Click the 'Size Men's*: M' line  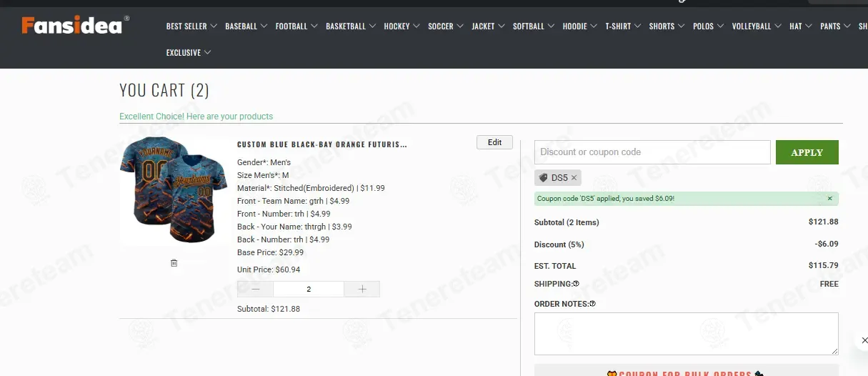click(263, 175)
